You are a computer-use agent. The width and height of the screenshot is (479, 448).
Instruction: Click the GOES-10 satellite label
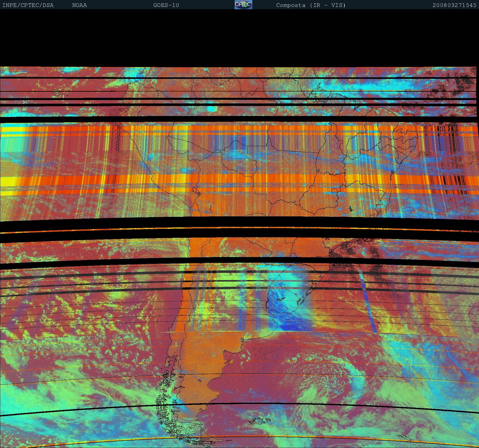coord(166,5)
